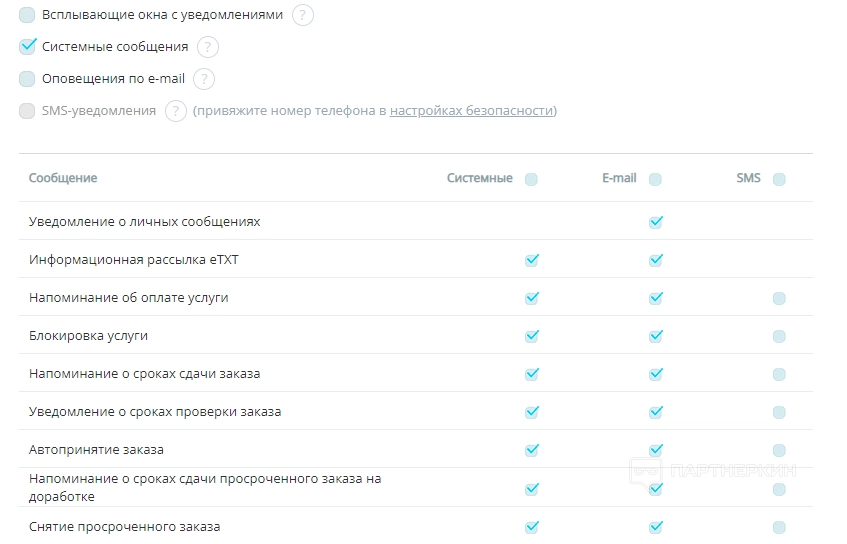Click the Сообщение column header
The height and width of the screenshot is (544, 847).
point(63,178)
